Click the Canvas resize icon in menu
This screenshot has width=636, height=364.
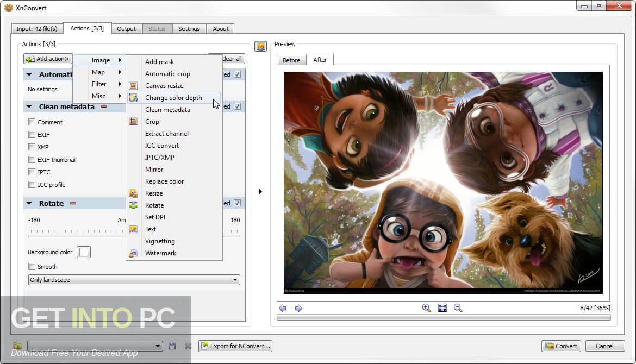click(x=133, y=85)
